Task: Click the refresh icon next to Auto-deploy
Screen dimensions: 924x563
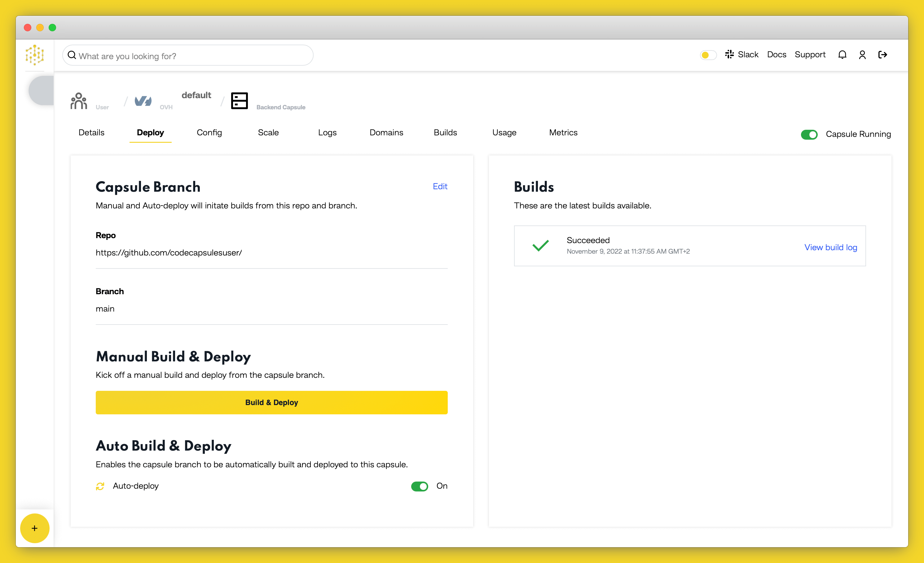Action: click(100, 486)
